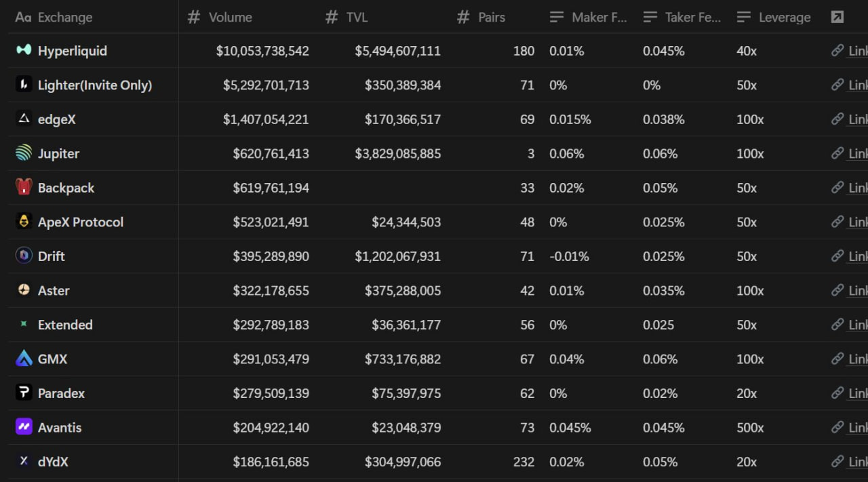Open the Leverage column header menu

tap(776, 17)
